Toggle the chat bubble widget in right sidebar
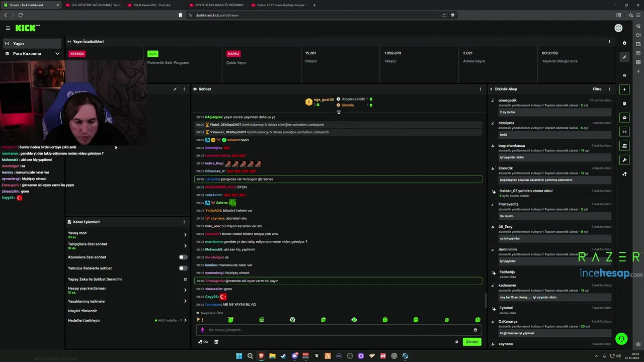The image size is (644, 362). (624, 118)
